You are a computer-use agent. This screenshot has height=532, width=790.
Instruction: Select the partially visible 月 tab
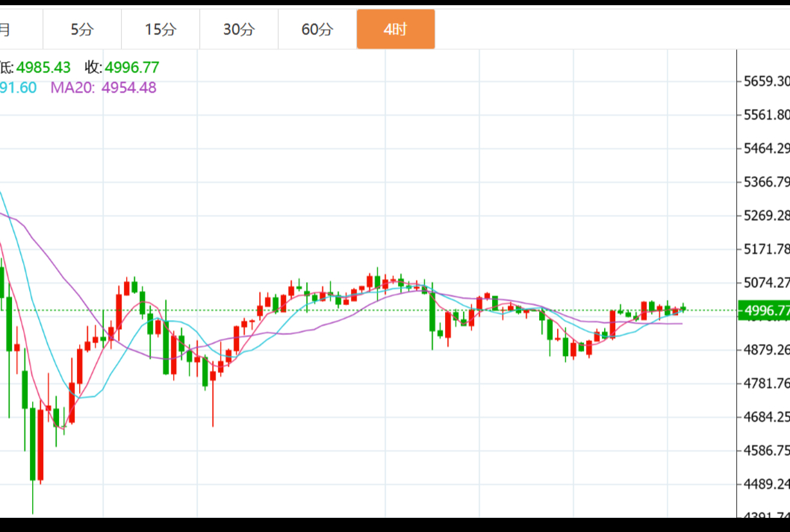point(6,30)
